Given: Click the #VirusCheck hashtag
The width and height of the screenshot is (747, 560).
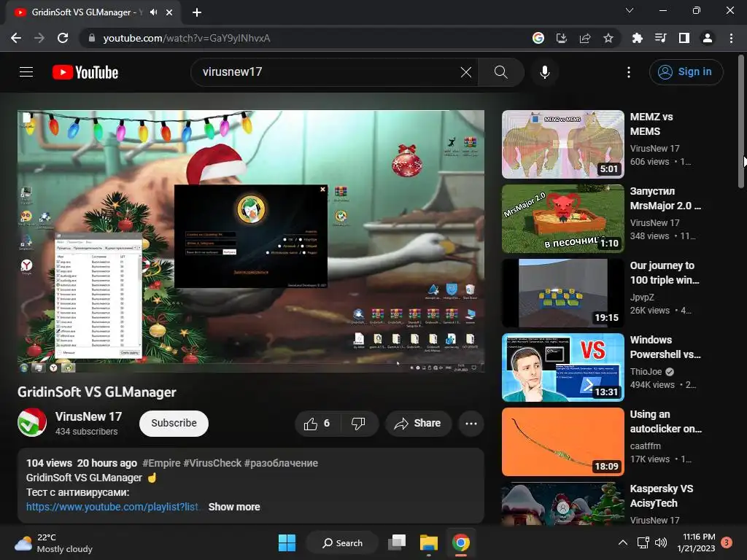Looking at the screenshot, I should (212, 463).
